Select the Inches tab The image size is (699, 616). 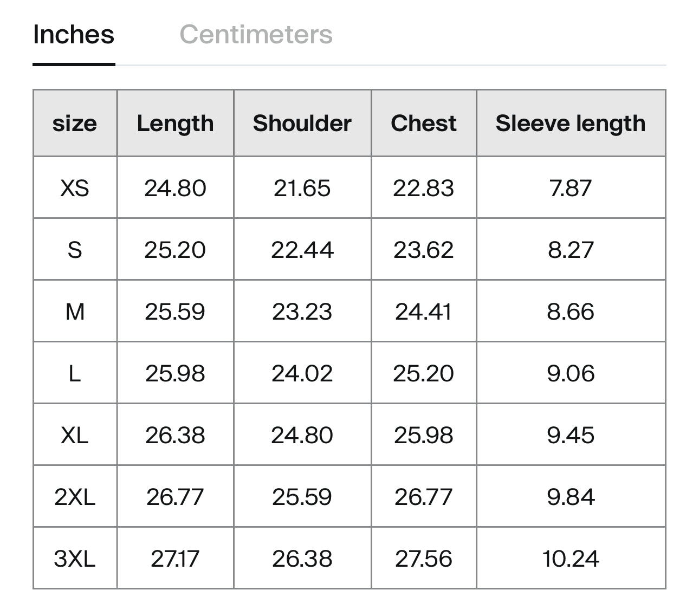point(74,35)
